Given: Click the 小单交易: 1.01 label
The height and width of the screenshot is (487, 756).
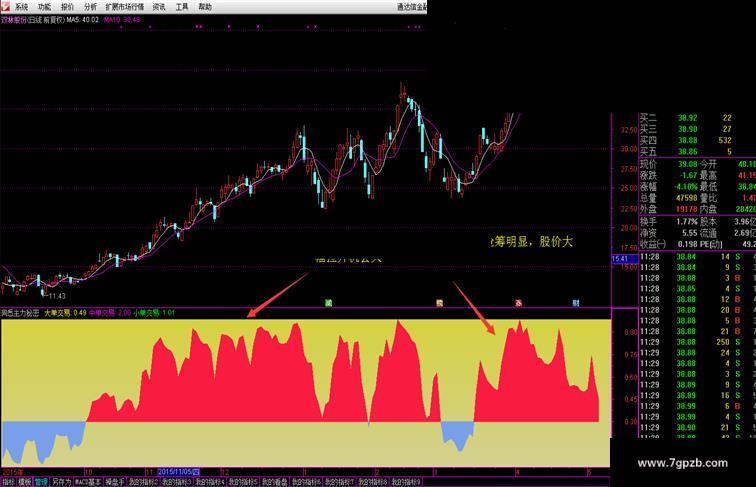Looking at the screenshot, I should coord(154,313).
